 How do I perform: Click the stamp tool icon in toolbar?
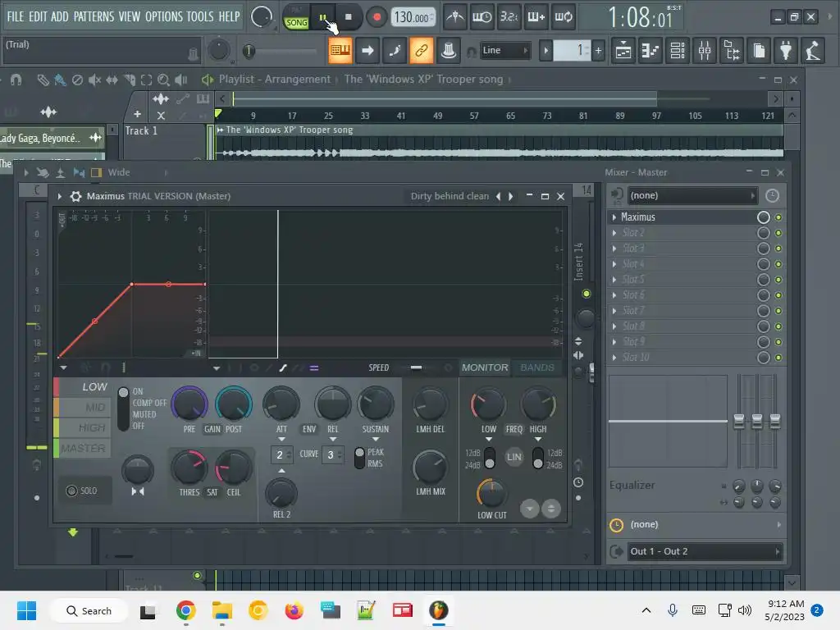(449, 50)
